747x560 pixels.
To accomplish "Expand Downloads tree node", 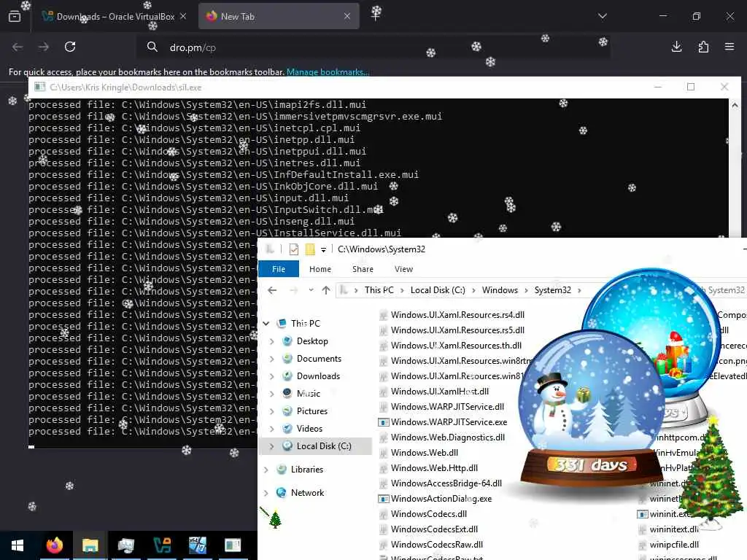I will click(271, 376).
